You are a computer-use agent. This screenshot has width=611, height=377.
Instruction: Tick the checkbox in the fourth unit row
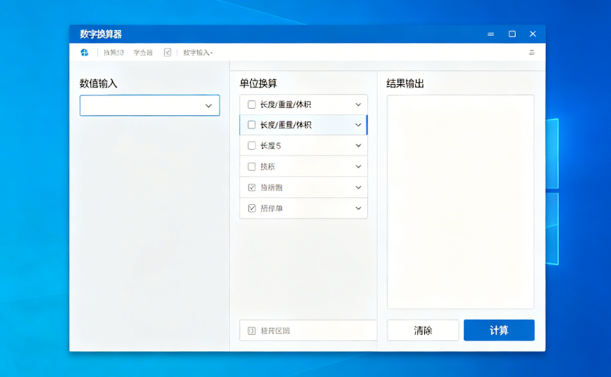pyautogui.click(x=252, y=167)
